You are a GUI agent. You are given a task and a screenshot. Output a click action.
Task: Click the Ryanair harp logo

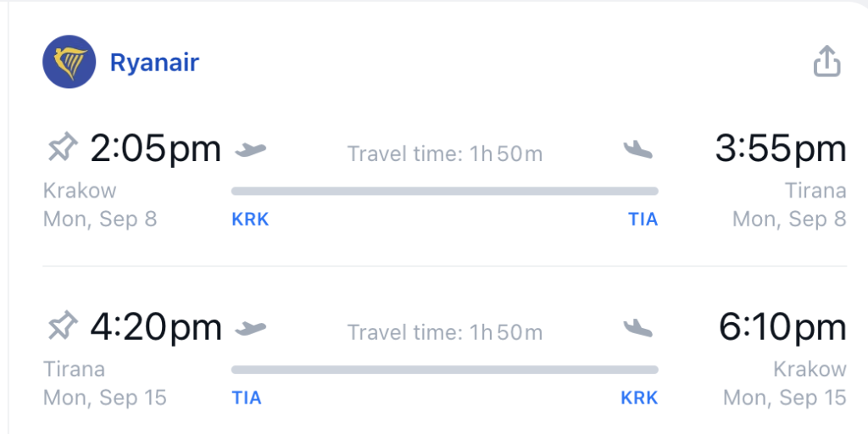pos(70,61)
